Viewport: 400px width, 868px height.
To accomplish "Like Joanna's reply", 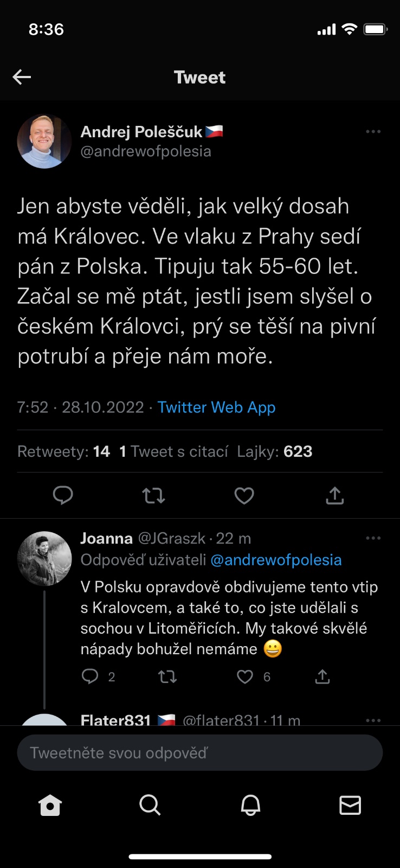I will [245, 676].
